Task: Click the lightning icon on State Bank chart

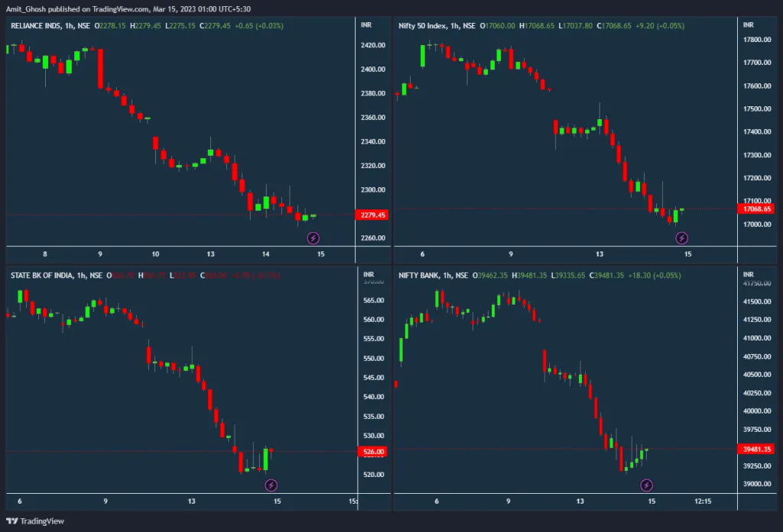Action: pos(271,485)
